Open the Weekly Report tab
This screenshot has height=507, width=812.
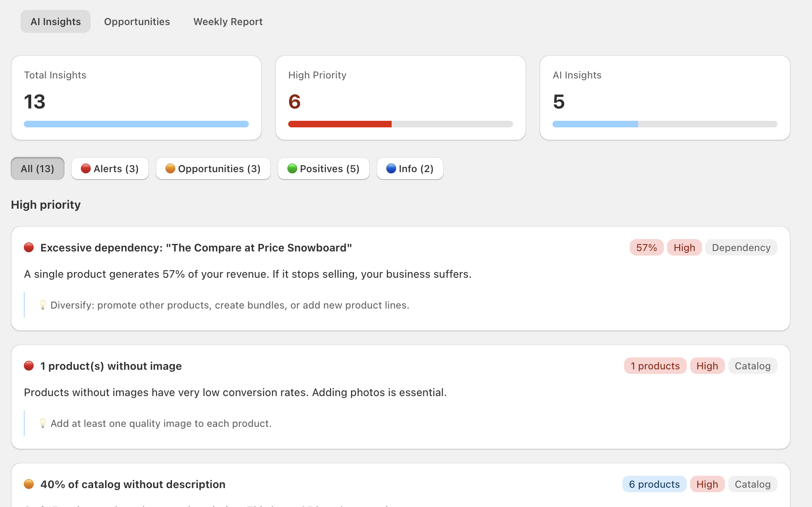228,22
